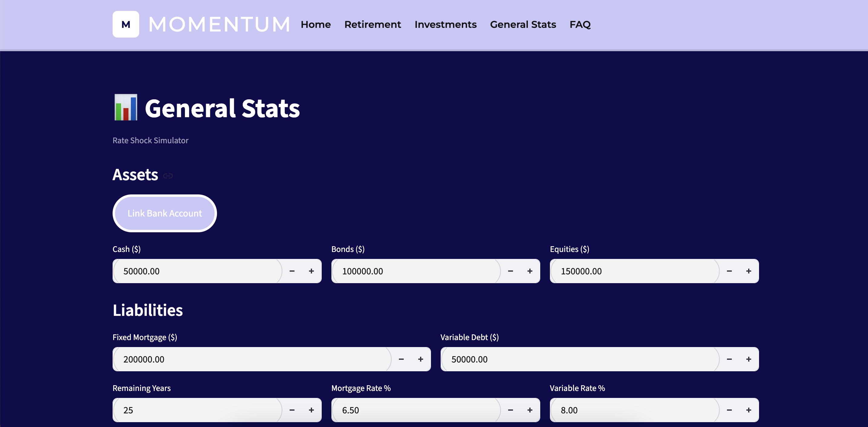Lower the Mortgage Rate % value

tap(511, 410)
